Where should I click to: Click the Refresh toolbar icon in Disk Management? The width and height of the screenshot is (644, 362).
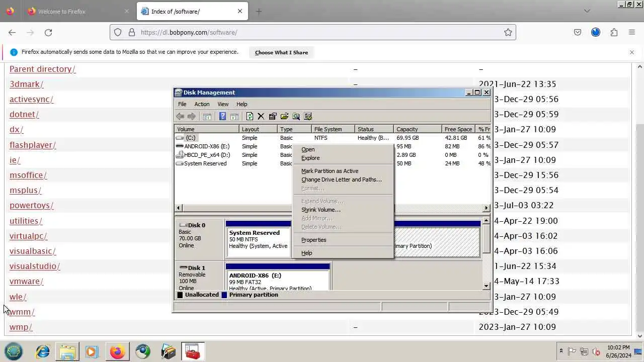[250, 116]
